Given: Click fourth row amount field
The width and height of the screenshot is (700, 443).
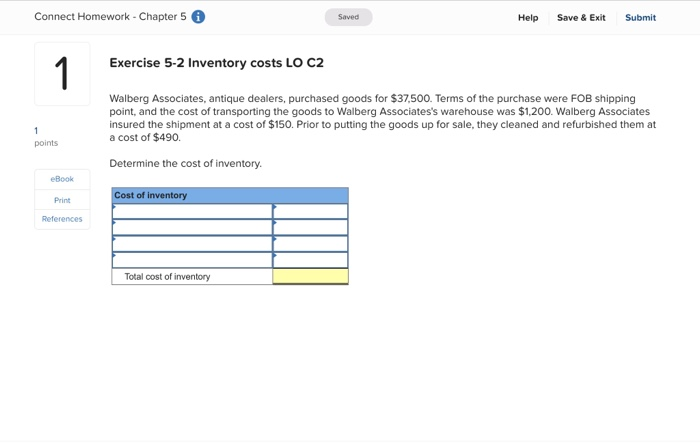Looking at the screenshot, I should pos(310,260).
